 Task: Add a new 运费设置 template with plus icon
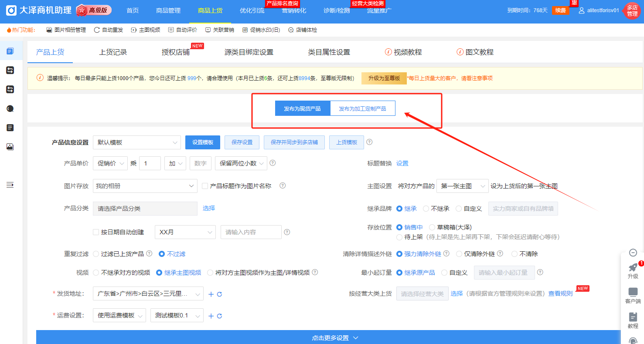point(211,316)
